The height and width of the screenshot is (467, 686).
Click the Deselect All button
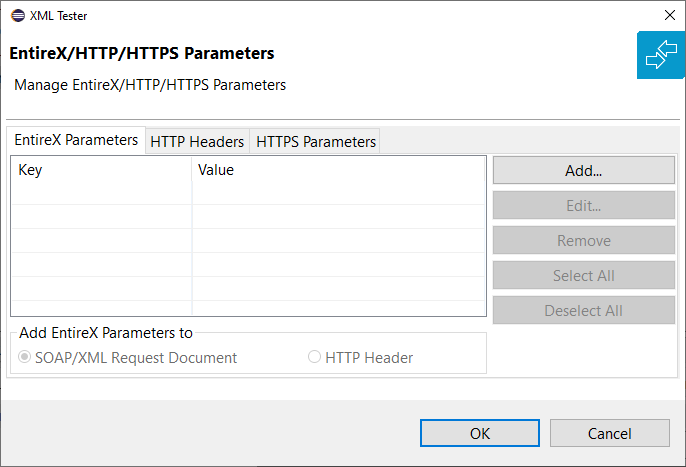click(584, 311)
